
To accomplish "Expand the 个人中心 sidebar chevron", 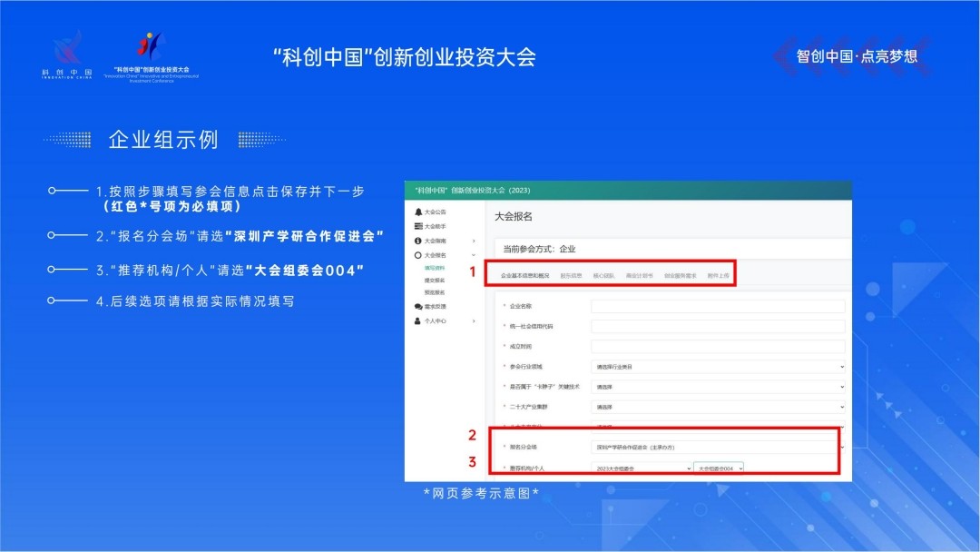I will click(x=474, y=321).
